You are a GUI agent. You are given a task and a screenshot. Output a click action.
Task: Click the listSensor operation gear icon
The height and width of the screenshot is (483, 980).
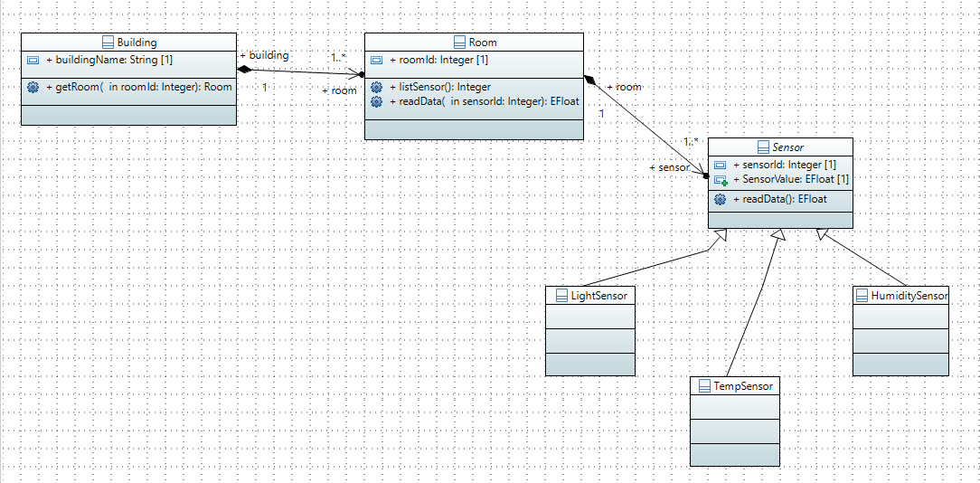(x=376, y=87)
